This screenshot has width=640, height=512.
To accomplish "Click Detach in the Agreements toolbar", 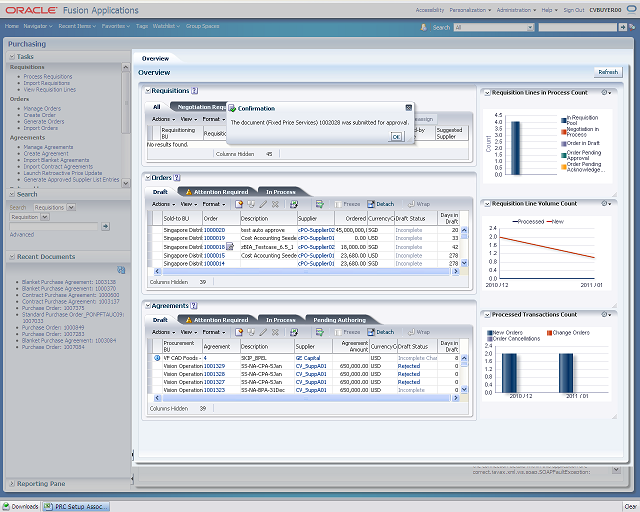I will pyautogui.click(x=381, y=332).
